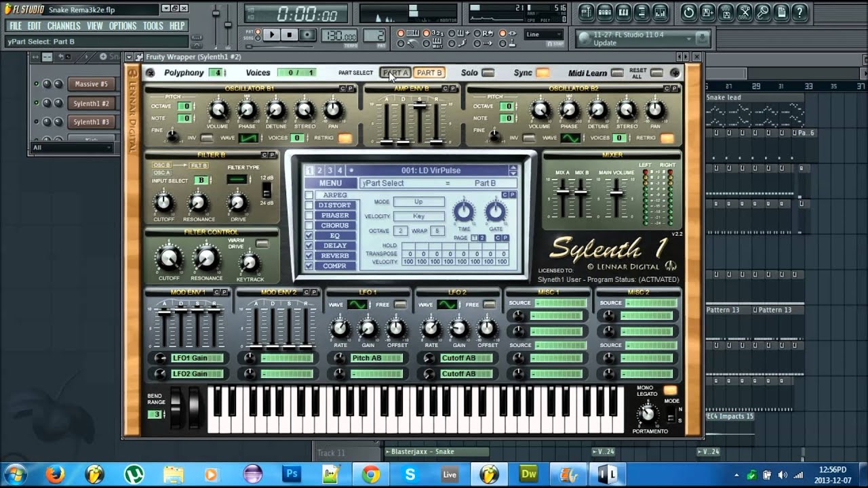This screenshot has width=868, height=488.
Task: Disable the COMPR effect checkbox
Action: coord(309,266)
